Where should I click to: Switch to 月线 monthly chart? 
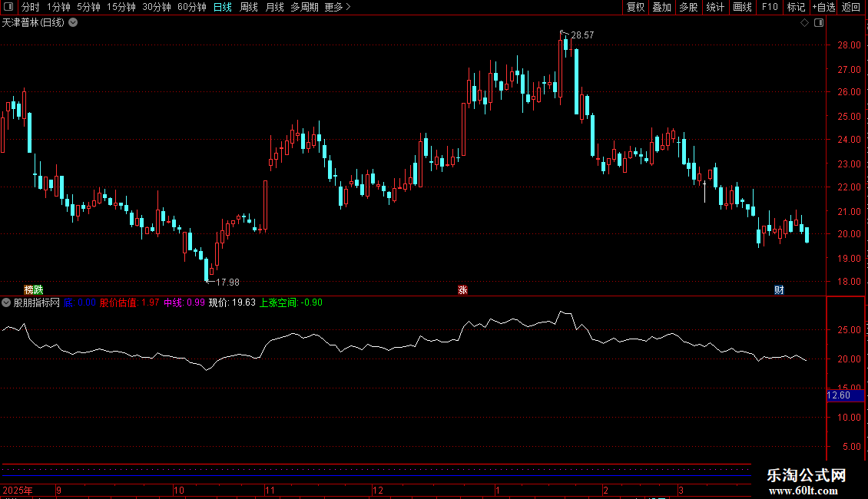click(x=274, y=7)
